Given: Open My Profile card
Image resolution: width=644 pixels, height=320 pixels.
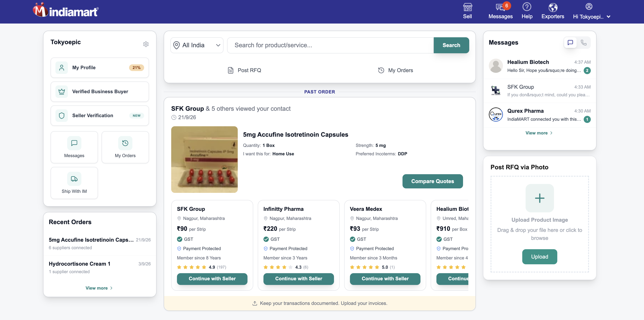Looking at the screenshot, I should pyautogui.click(x=100, y=67).
